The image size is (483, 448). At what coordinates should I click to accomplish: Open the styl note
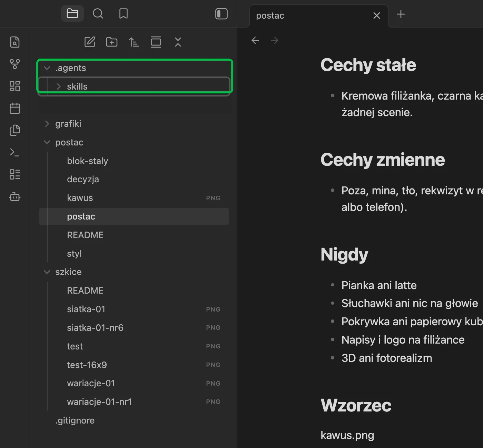[134, 254]
